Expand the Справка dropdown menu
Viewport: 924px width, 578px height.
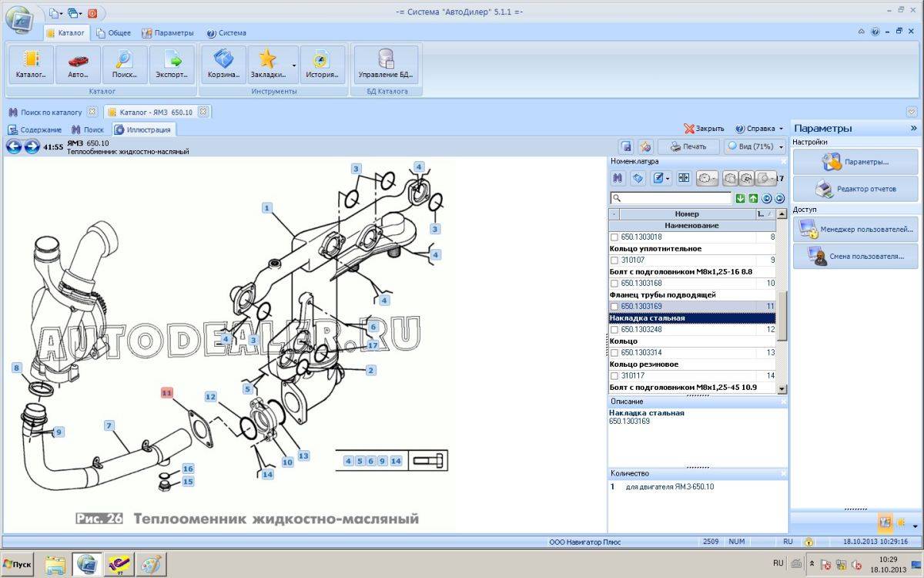point(781,129)
